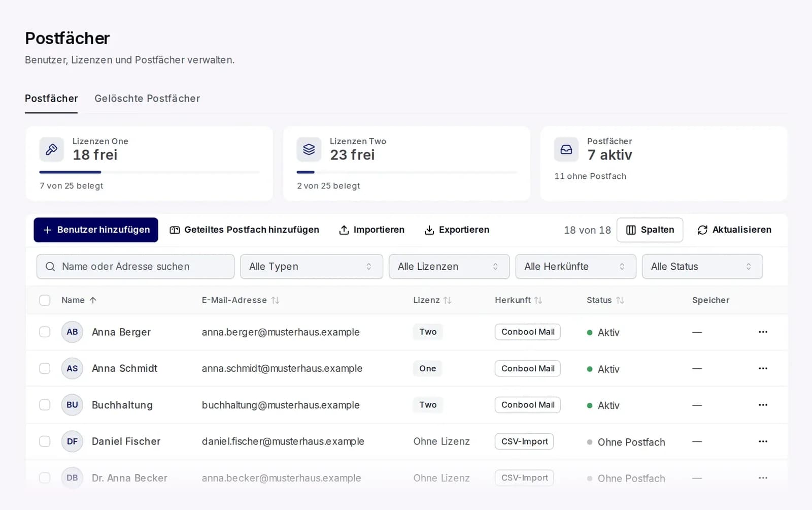This screenshot has height=510, width=812.
Task: Click the 18 von 18 count text
Action: click(x=587, y=230)
